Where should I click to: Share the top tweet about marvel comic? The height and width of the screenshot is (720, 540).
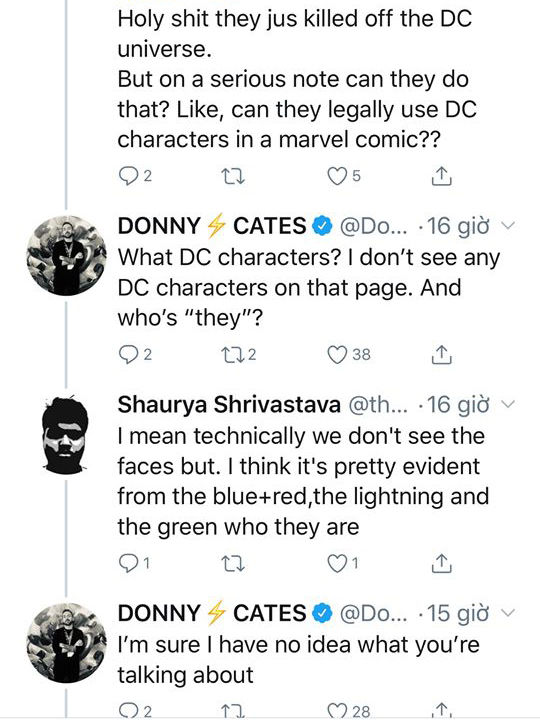click(442, 176)
